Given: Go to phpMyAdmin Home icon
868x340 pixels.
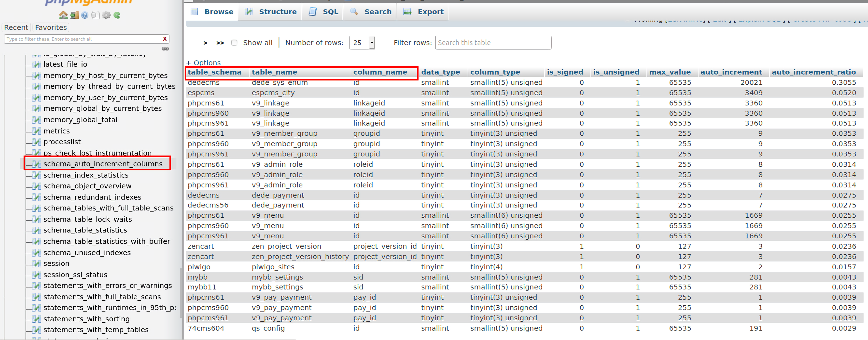Looking at the screenshot, I should click(63, 15).
